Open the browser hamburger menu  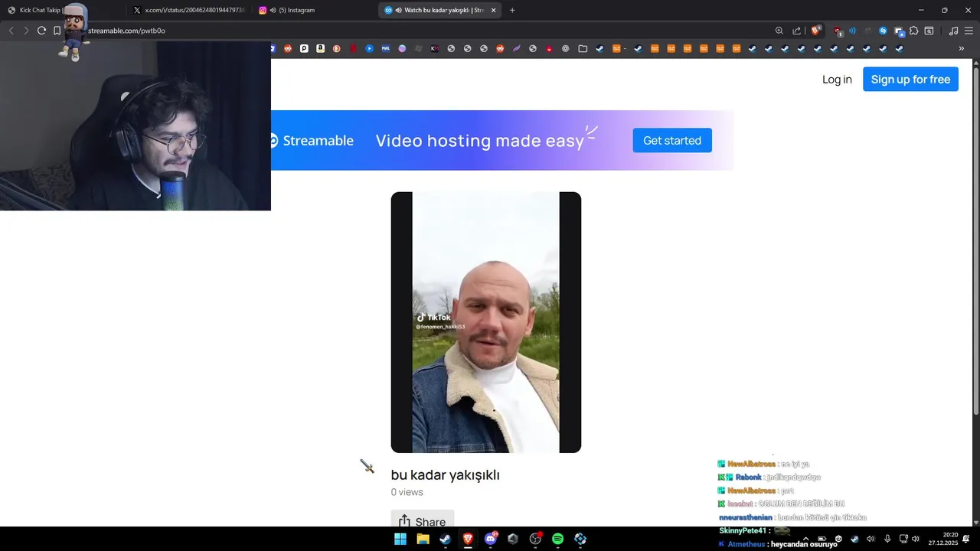coord(969,31)
